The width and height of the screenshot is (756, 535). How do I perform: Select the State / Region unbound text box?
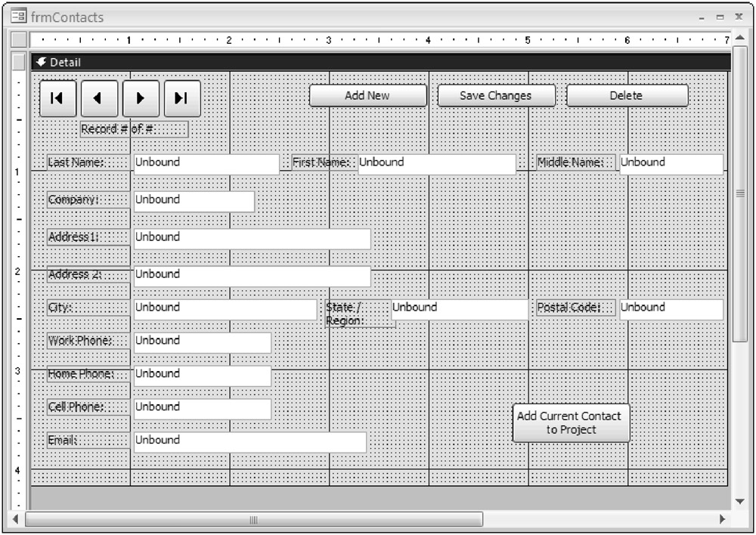click(459, 309)
